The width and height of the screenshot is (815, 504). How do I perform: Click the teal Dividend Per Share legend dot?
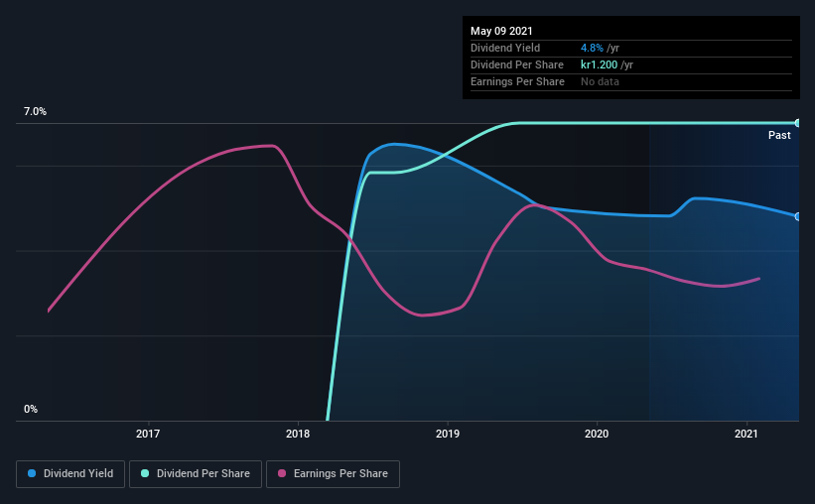pos(145,473)
